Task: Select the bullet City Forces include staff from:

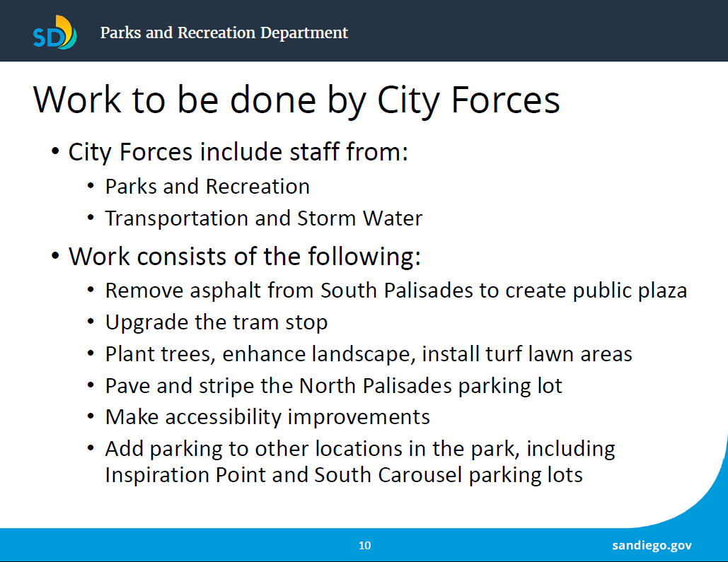Action: [x=238, y=152]
